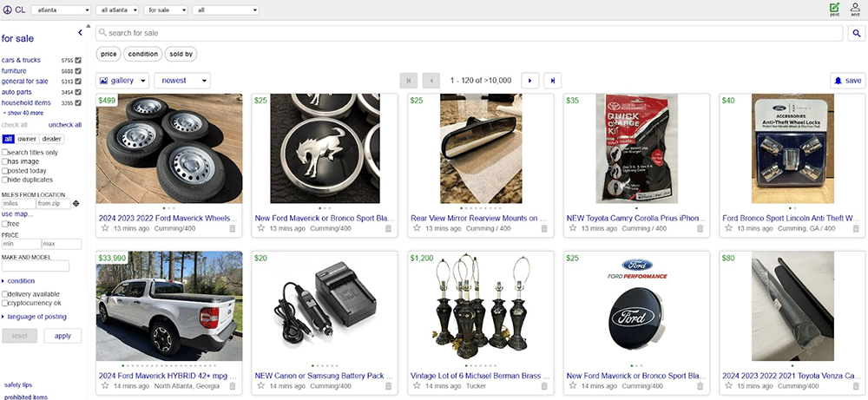The height and width of the screenshot is (400, 868).
Task: Jump to last results page arrow
Action: coord(553,81)
